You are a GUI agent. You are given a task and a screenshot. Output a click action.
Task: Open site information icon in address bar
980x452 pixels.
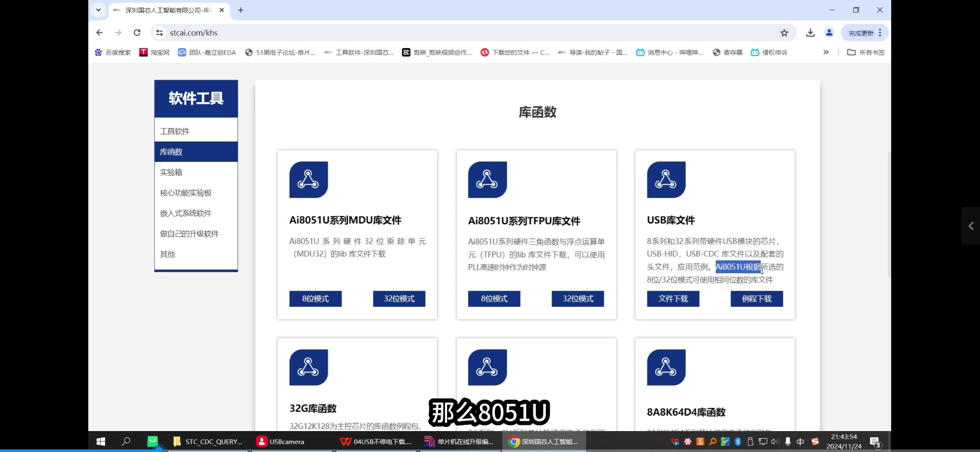point(159,33)
